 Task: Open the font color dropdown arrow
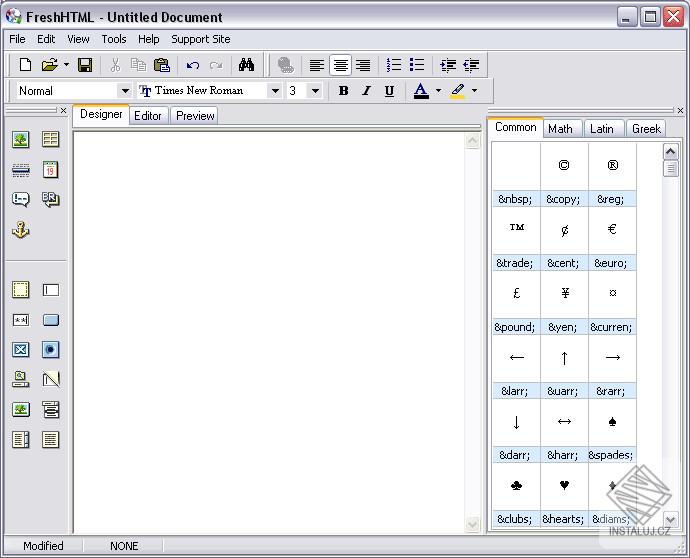(438, 91)
